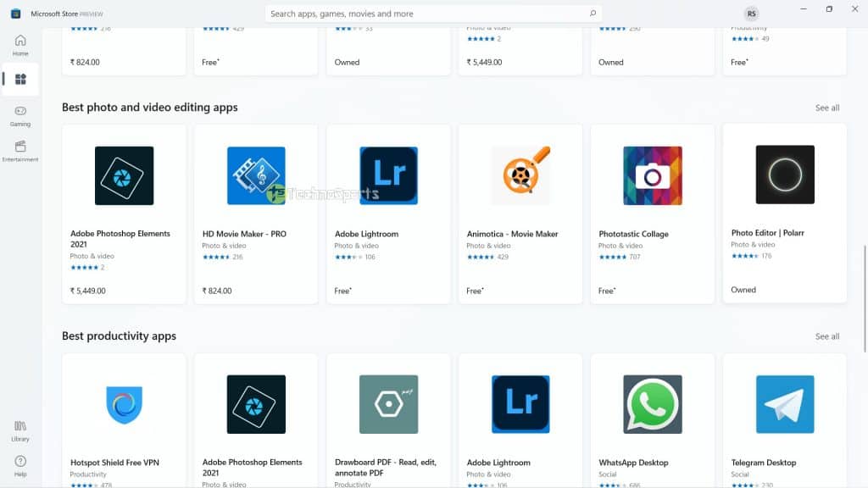Viewport: 868px width, 488px height.
Task: Click the ₹ 824.00 price under HD Movie Maker
Action: [217, 291]
